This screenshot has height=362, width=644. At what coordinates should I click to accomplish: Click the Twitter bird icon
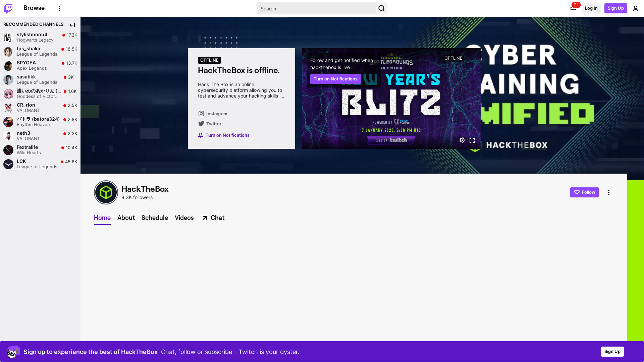[x=201, y=124]
